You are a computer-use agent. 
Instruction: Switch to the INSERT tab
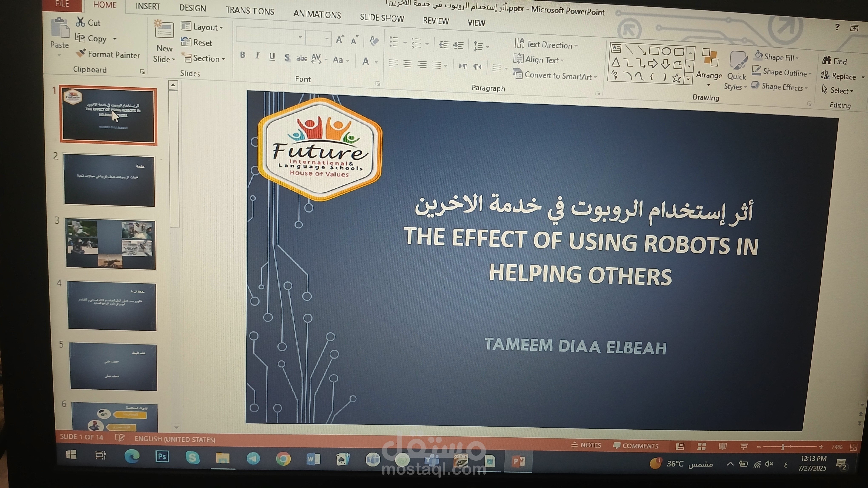point(148,6)
